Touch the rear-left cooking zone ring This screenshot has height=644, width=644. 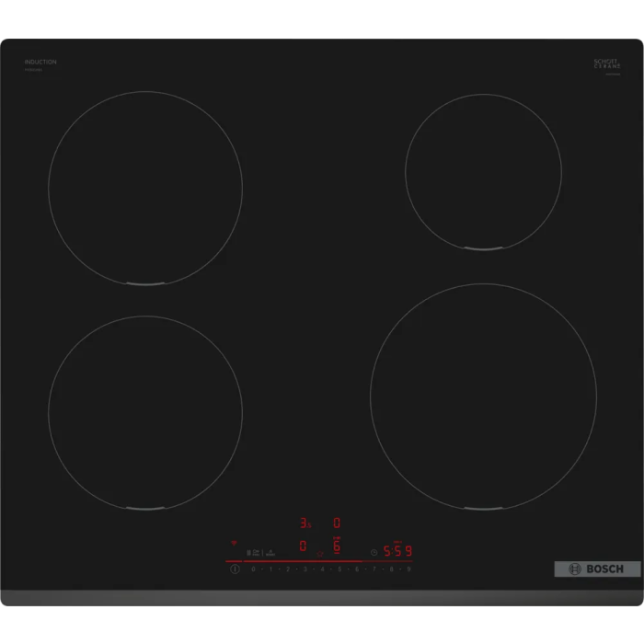click(x=145, y=188)
